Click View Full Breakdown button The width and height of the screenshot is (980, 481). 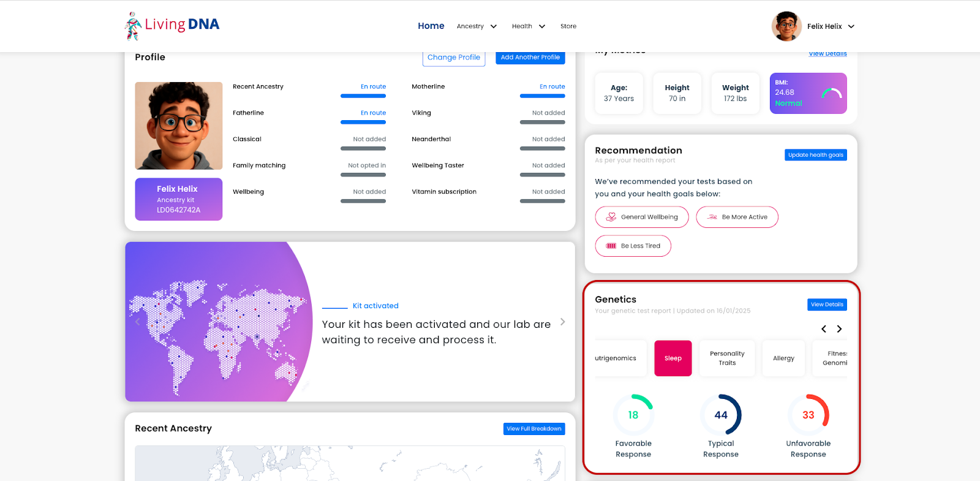[x=534, y=429]
